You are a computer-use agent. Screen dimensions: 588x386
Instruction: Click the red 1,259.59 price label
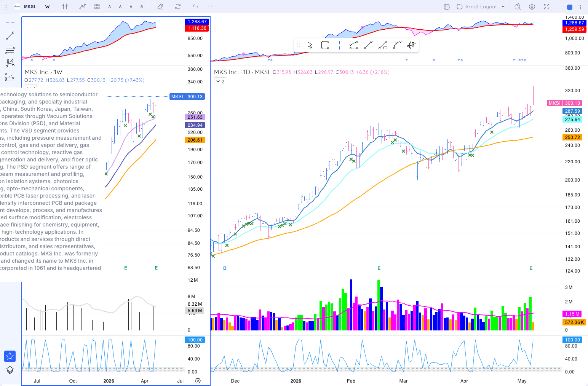tap(574, 29)
